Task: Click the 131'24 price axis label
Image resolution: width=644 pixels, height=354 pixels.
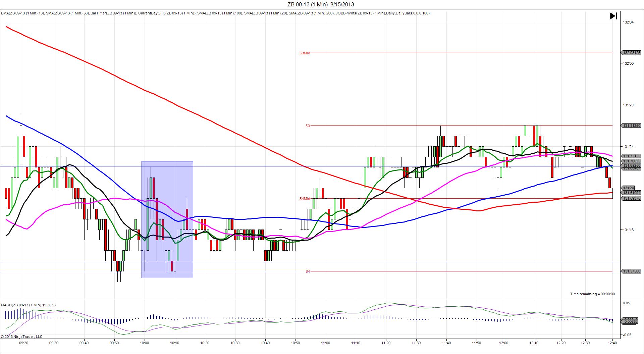Action: click(x=628, y=147)
